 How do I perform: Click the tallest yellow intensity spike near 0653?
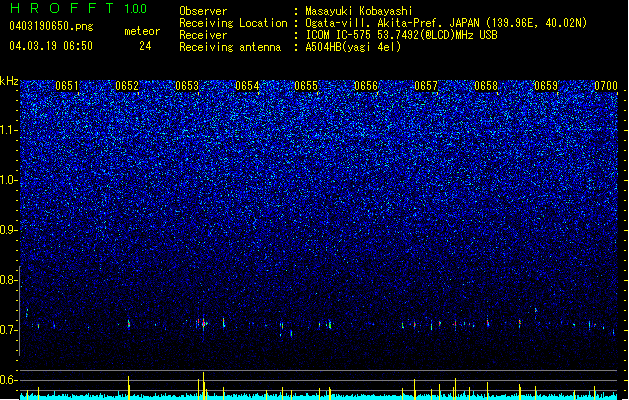coord(203,385)
